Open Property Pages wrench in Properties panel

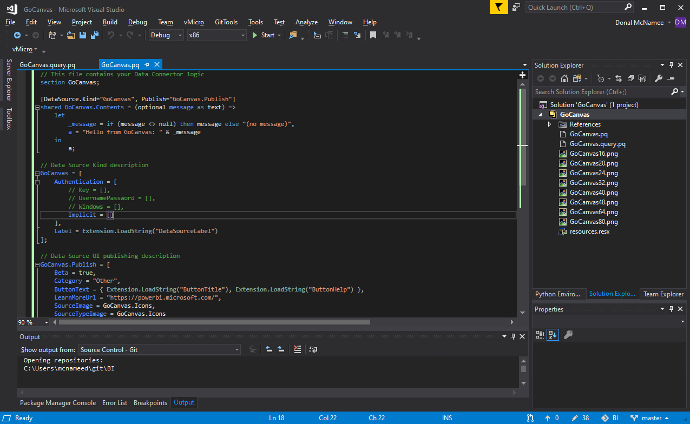(568, 335)
